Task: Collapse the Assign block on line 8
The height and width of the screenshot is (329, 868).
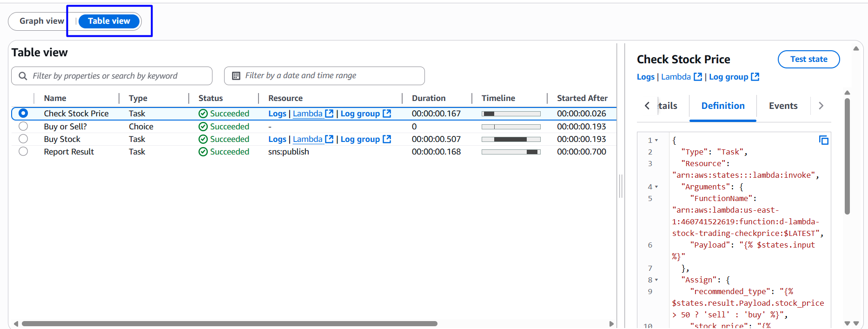Action: pos(656,280)
